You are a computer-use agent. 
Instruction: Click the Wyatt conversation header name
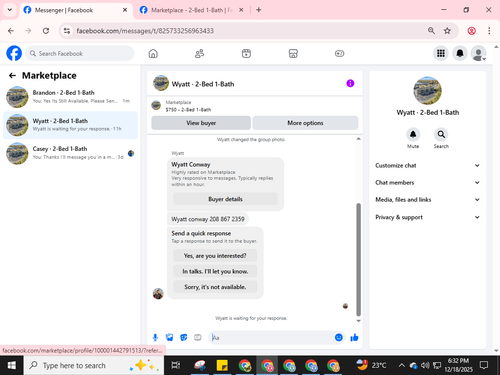(x=203, y=84)
